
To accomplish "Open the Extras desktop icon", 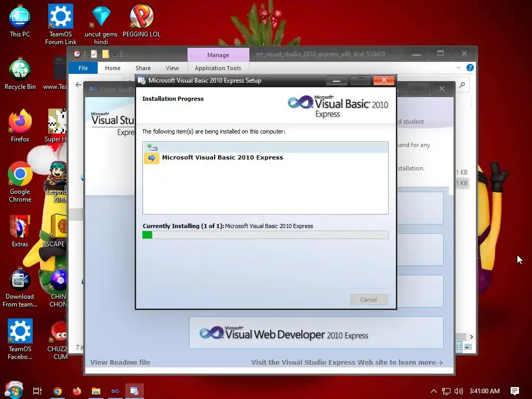I will (20, 231).
